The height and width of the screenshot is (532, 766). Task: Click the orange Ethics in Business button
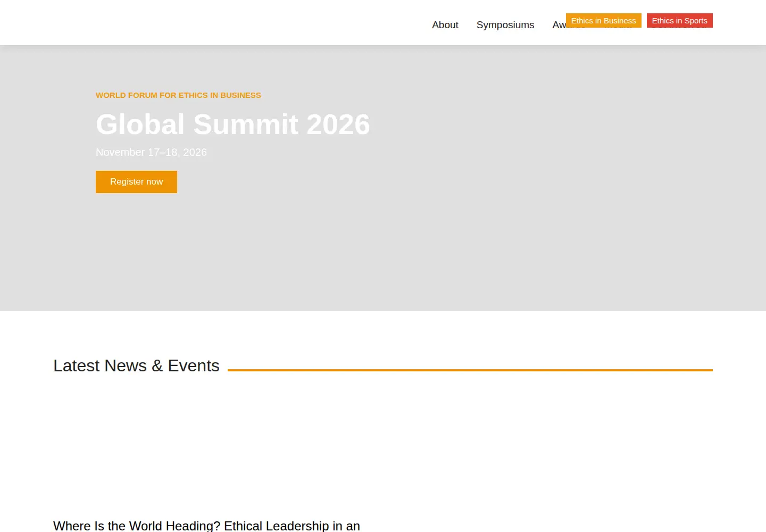tap(603, 21)
